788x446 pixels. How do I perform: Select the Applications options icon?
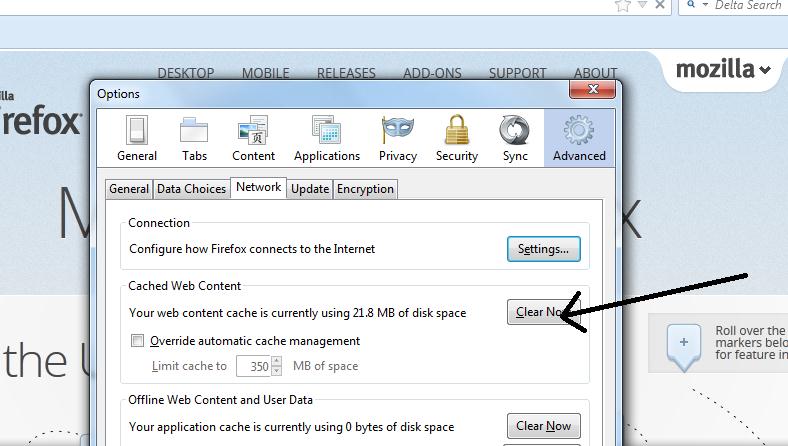point(326,138)
